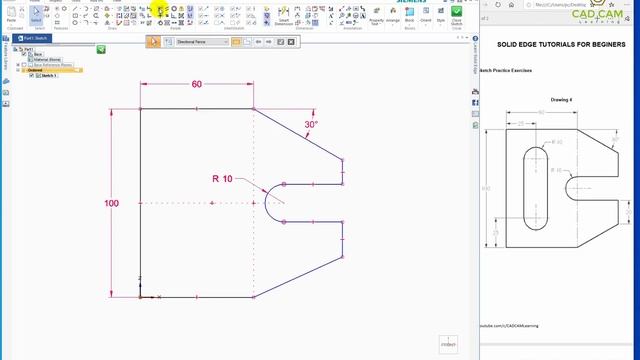640x360 pixels.
Task: Pick the Circle tool in Draw group
Action: coord(75,23)
